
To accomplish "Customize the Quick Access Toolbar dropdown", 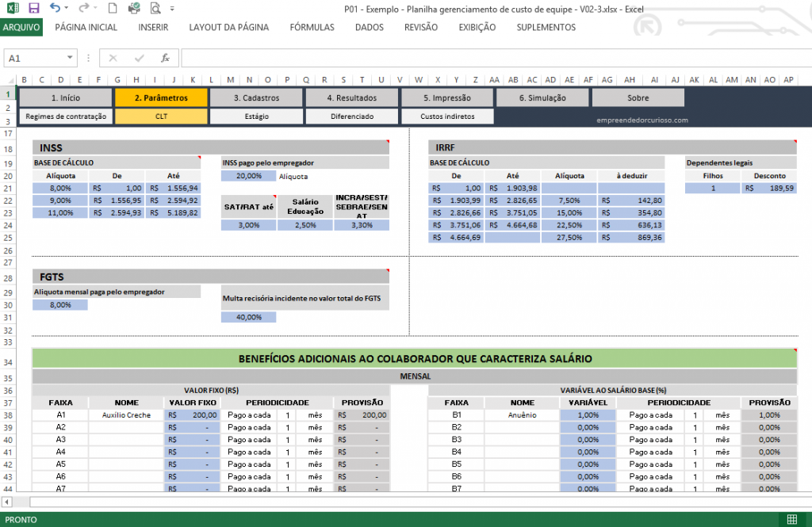I will [x=172, y=9].
